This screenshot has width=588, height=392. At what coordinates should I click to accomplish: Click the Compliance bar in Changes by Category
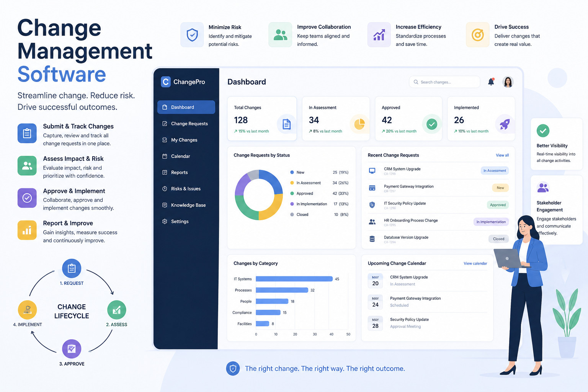pyautogui.click(x=268, y=312)
